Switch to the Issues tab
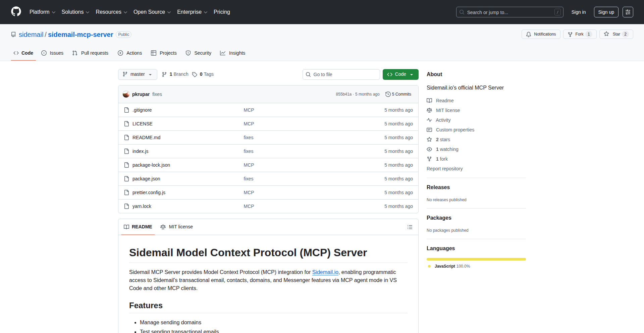 click(52, 53)
